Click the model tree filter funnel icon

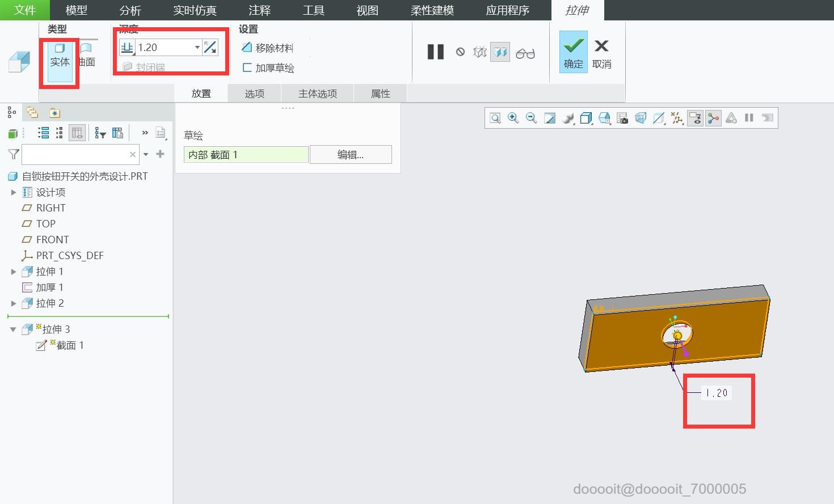[12, 154]
